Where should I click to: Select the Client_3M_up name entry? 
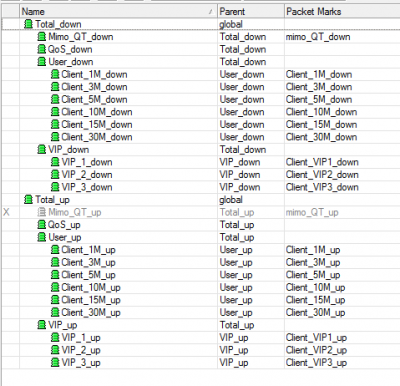(88, 263)
